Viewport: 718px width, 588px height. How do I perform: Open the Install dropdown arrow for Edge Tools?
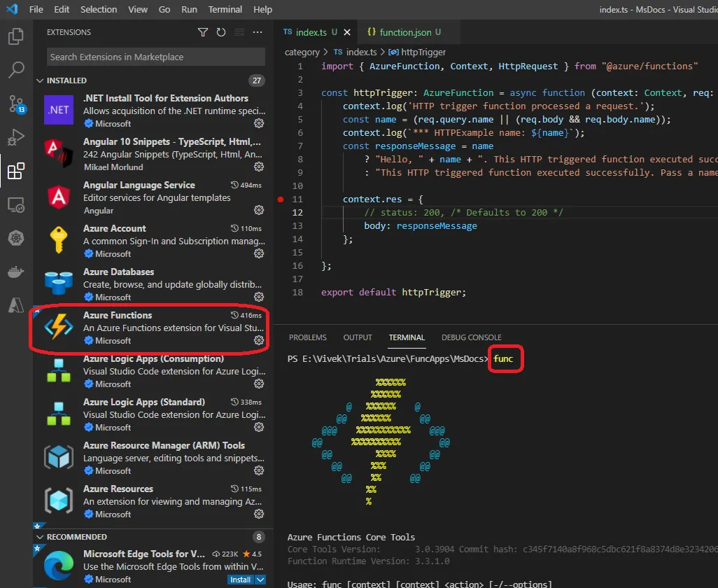[260, 580]
